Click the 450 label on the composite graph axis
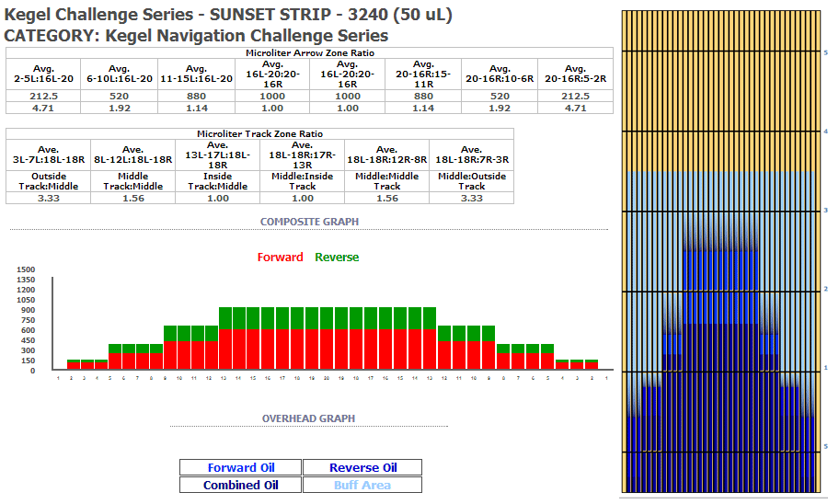828x504 pixels. [28, 340]
